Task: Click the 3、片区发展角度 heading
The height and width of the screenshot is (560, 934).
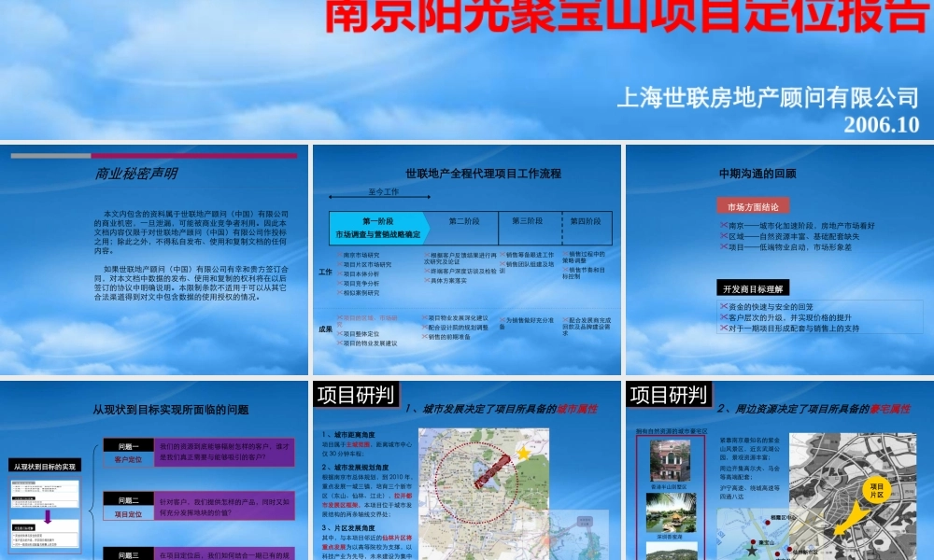Action: (x=349, y=528)
